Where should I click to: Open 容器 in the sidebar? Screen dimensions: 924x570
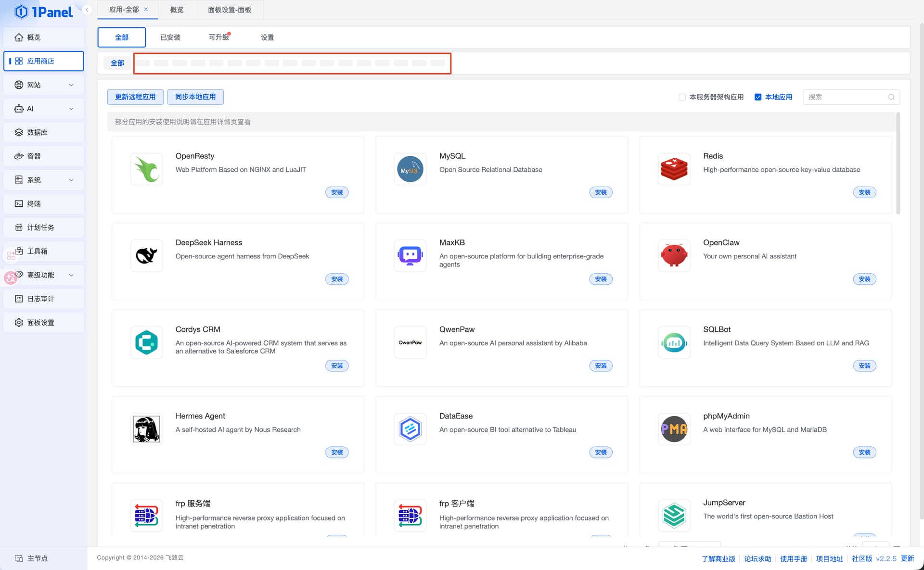(x=43, y=156)
